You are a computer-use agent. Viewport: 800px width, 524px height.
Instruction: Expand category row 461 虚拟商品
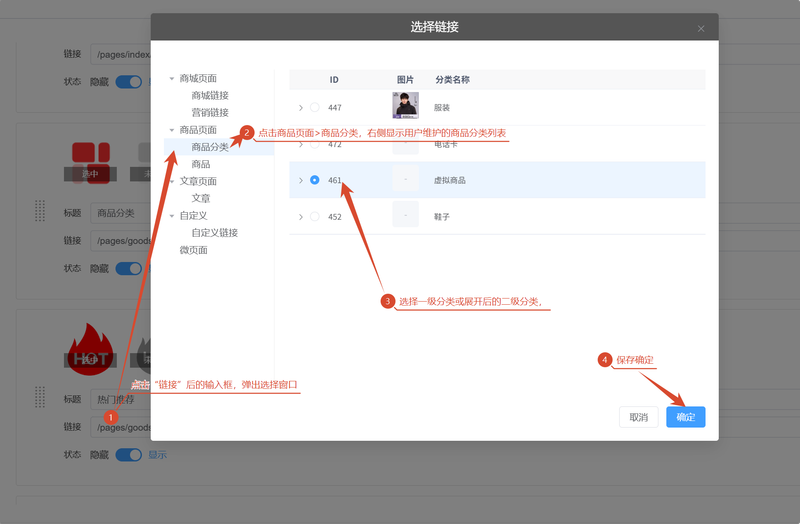[301, 180]
